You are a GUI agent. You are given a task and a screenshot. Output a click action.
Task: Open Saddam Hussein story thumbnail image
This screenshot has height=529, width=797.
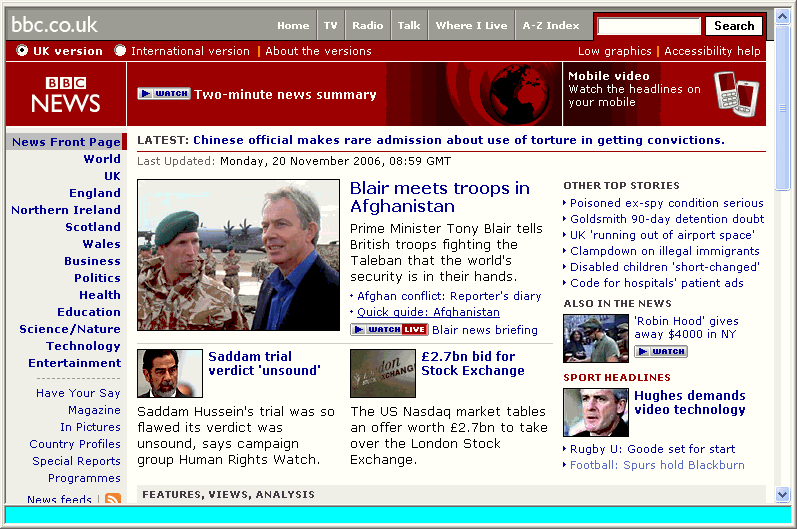tap(170, 373)
